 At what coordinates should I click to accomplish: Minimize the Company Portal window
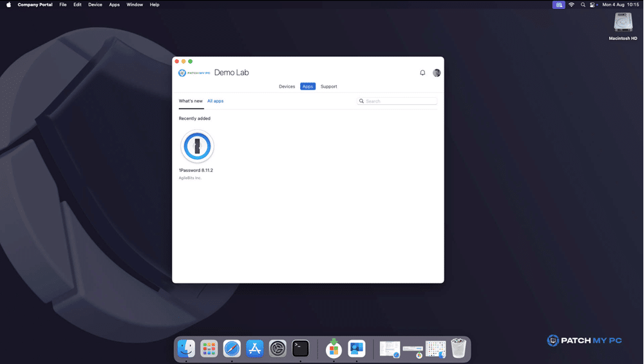click(x=184, y=62)
